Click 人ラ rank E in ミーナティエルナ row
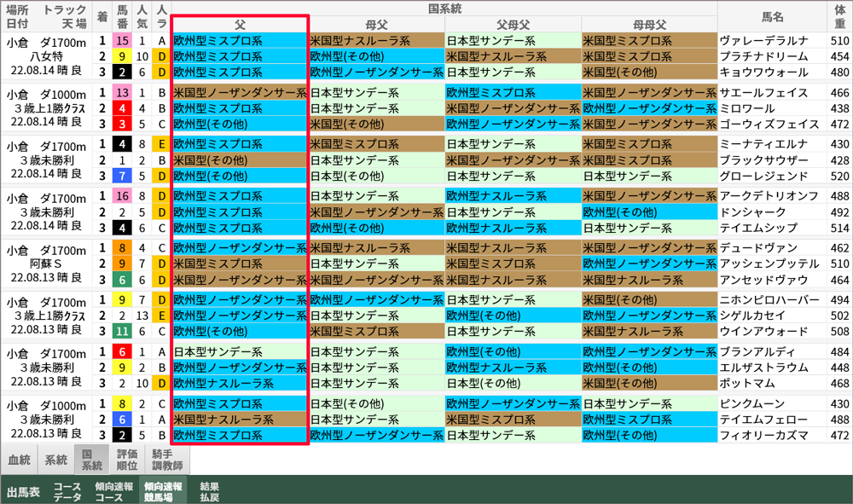The width and height of the screenshot is (853, 504). [161, 145]
